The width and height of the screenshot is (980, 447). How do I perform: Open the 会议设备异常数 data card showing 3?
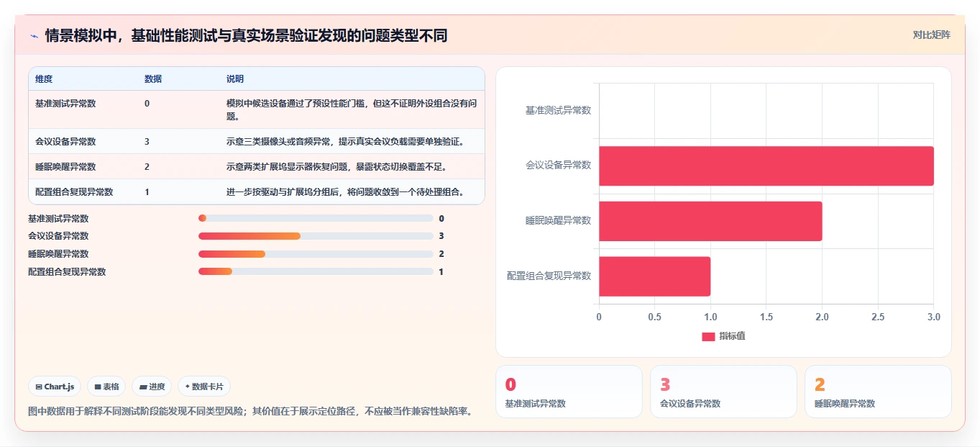click(x=723, y=392)
